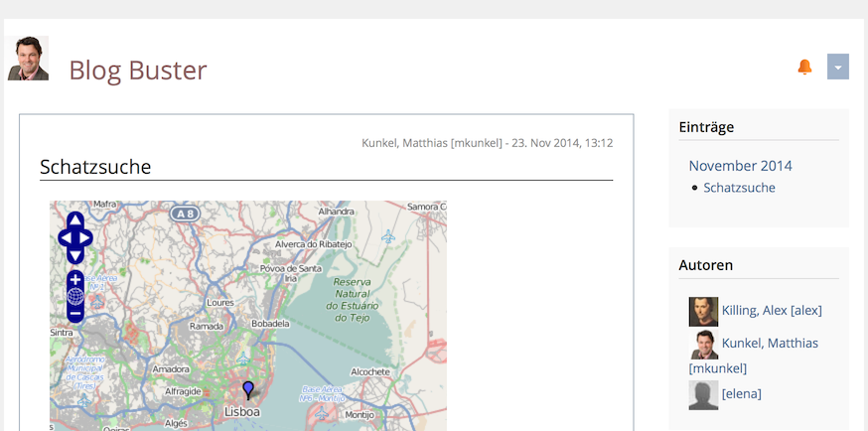Select the November 2014 archive link

pyautogui.click(x=740, y=166)
